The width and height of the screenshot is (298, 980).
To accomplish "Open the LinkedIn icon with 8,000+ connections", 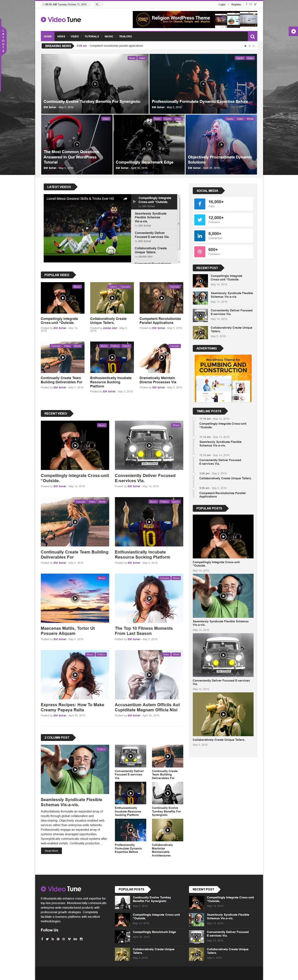I will click(x=200, y=236).
